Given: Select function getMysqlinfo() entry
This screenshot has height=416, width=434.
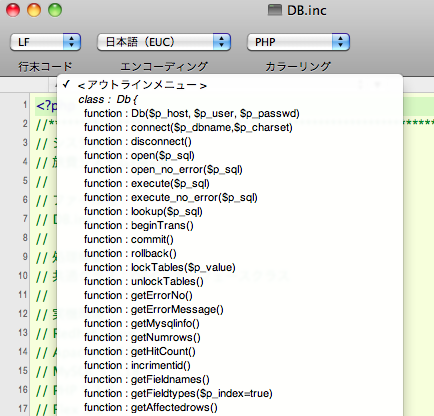Looking at the screenshot, I should pos(230,323).
